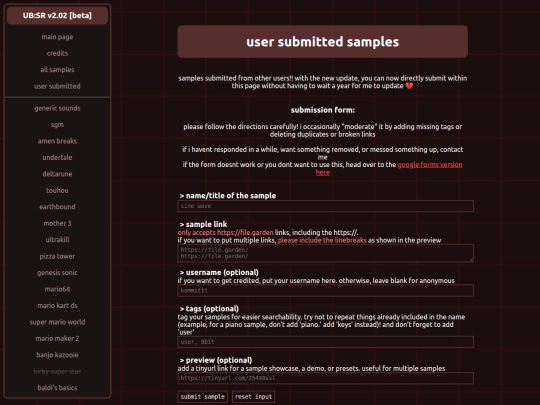This screenshot has width=540, height=405.
Task: Open the amen breaks category
Action: [x=57, y=141]
